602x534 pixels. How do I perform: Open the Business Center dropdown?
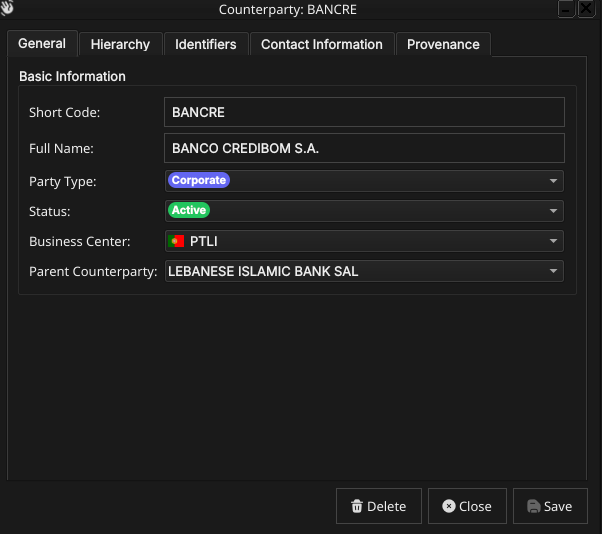click(364, 241)
